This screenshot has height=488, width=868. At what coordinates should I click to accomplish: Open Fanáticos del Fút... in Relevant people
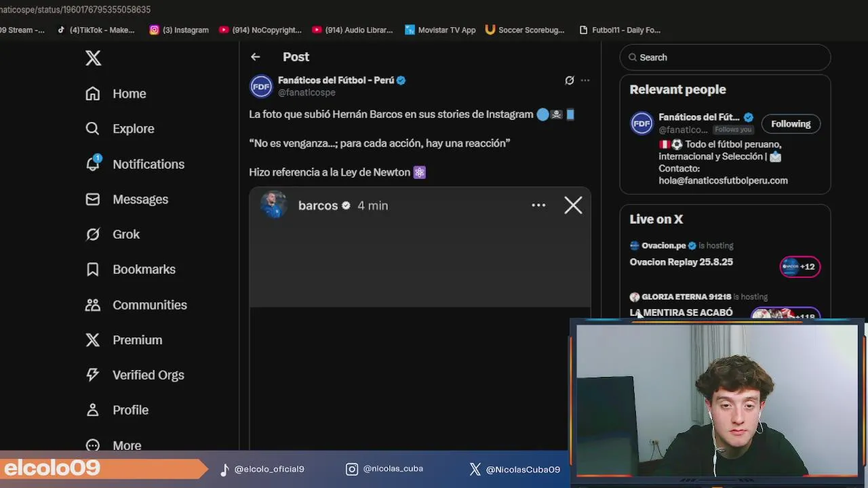coord(699,117)
